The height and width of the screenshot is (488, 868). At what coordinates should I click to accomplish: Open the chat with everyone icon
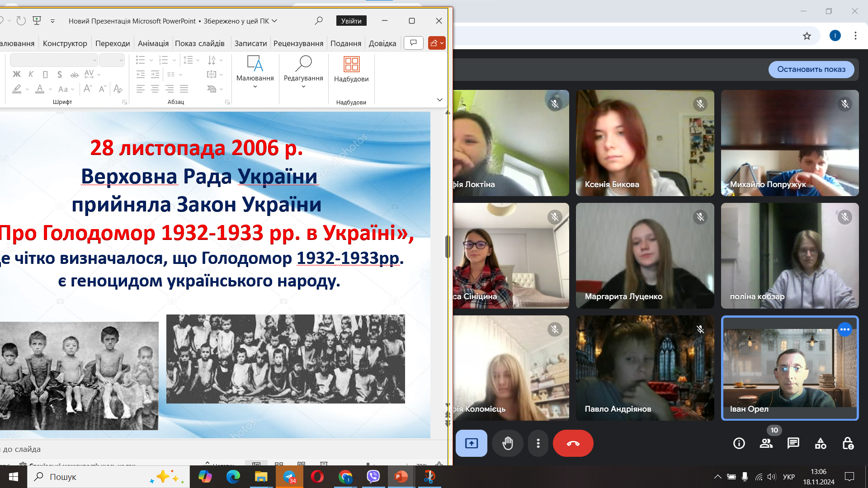pos(793,443)
